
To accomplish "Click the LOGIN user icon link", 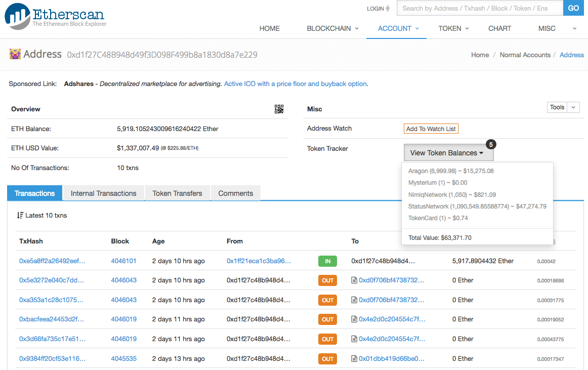I will (x=378, y=8).
